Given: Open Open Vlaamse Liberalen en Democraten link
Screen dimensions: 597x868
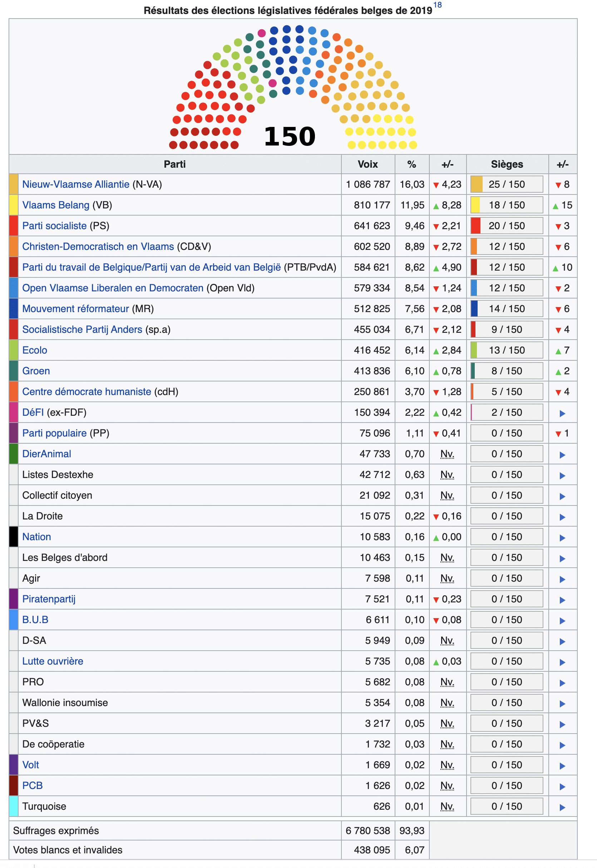Looking at the screenshot, I should [x=113, y=288].
